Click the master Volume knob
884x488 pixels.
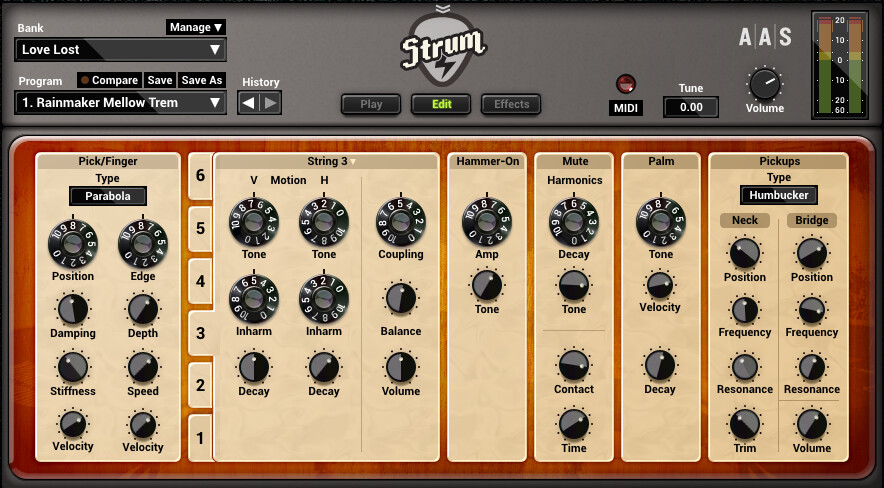pyautogui.click(x=764, y=84)
